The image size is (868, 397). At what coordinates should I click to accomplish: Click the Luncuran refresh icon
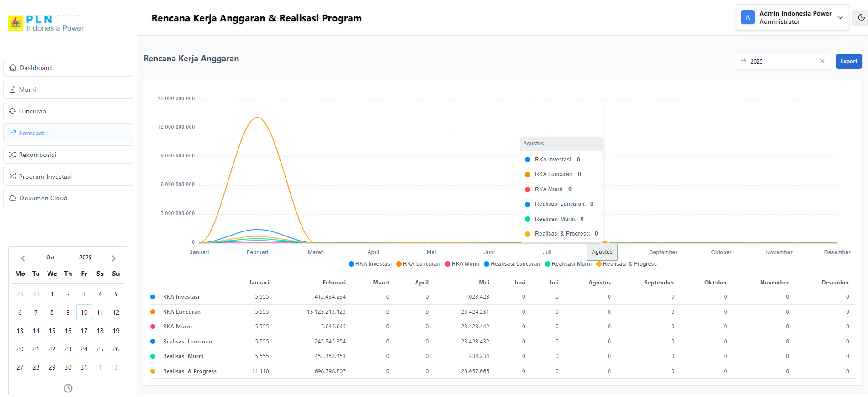tap(12, 111)
